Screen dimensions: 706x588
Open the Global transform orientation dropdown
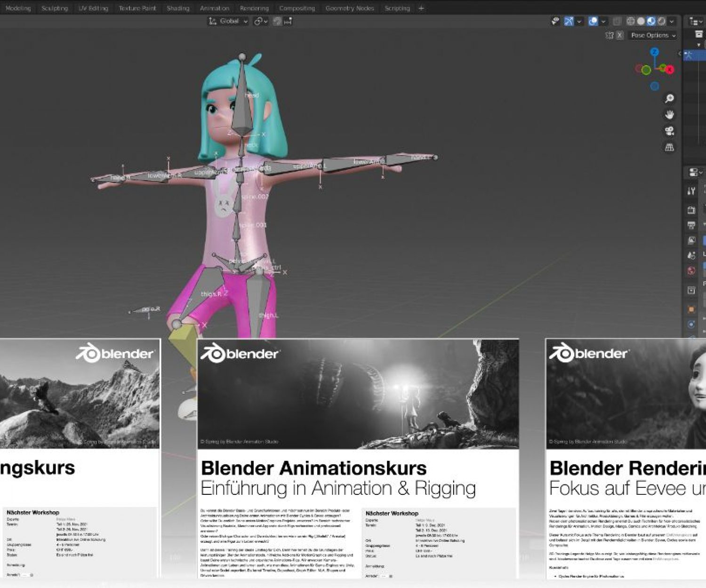(x=228, y=21)
